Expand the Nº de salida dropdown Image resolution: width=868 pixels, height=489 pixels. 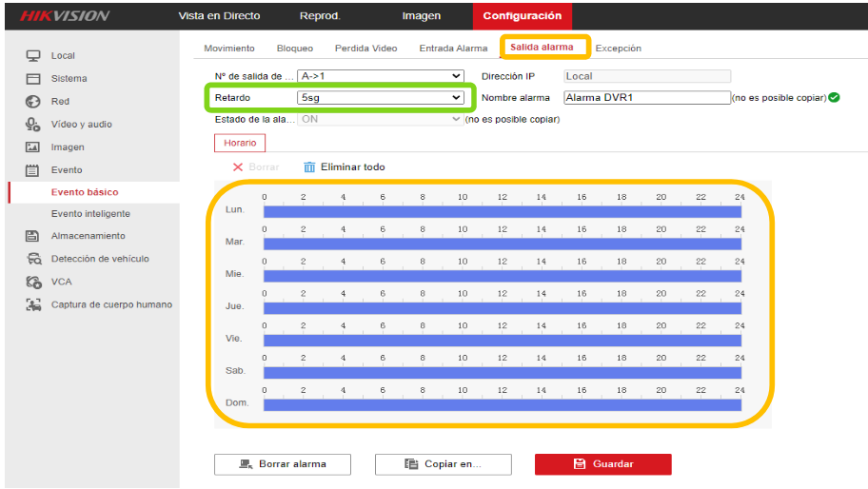381,76
